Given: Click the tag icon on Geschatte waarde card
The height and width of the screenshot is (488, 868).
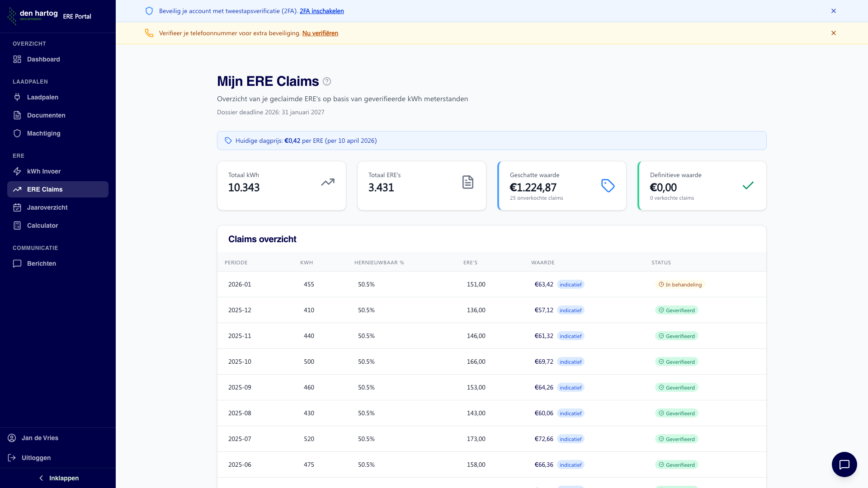Looking at the screenshot, I should 608,186.
